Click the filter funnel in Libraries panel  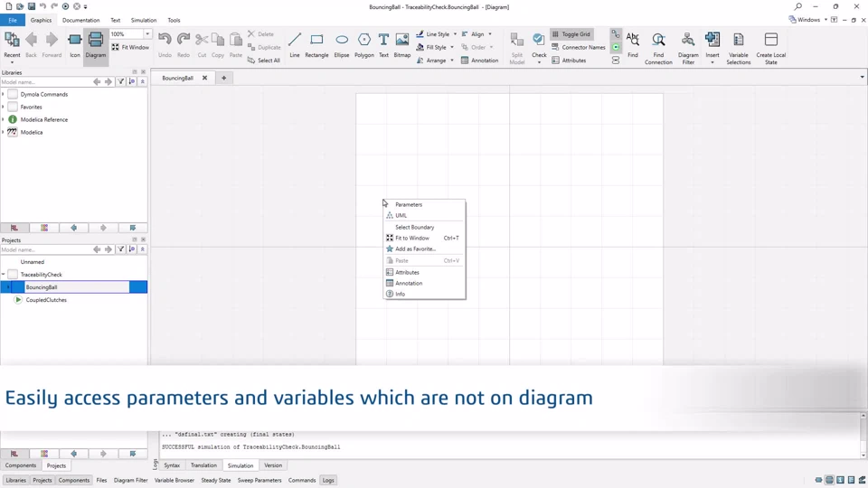120,82
